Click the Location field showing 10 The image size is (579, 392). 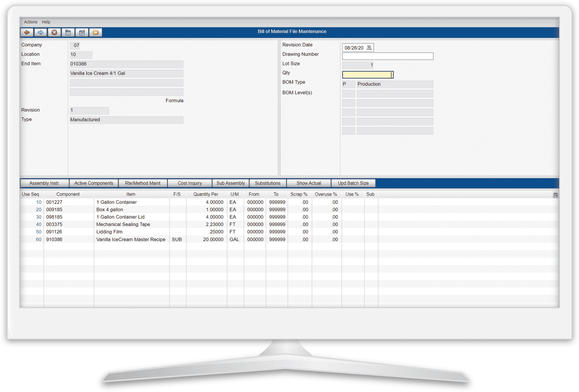[81, 55]
